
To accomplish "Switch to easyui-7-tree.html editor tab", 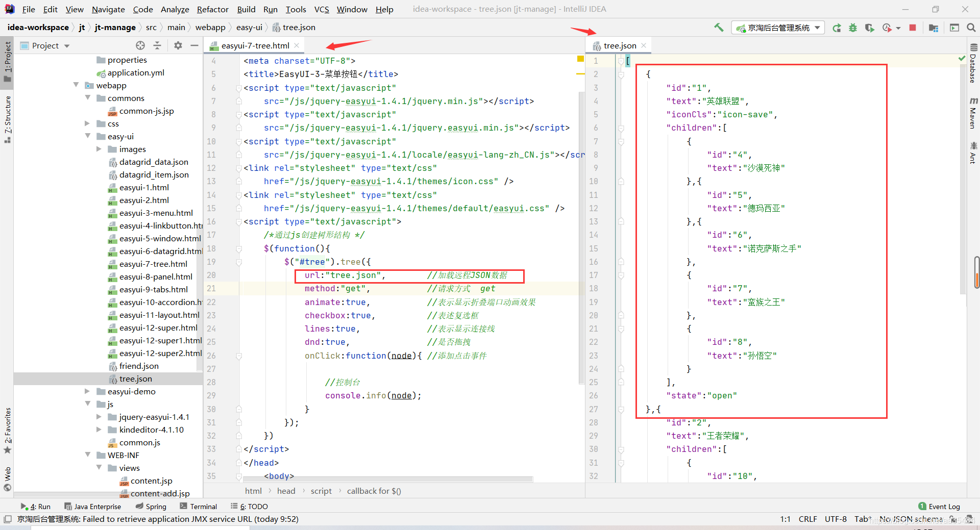I will pos(255,46).
